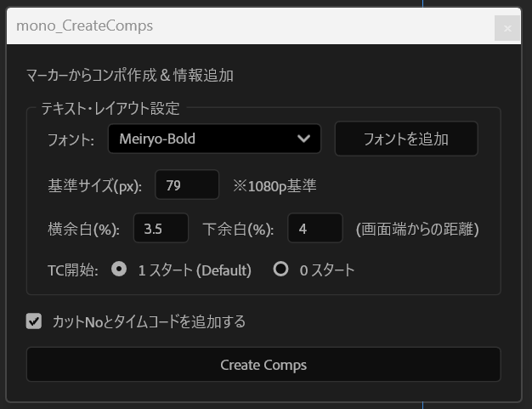Click the テキスト・レイアウト設定 group heading
532x409 pixels.
point(110,108)
